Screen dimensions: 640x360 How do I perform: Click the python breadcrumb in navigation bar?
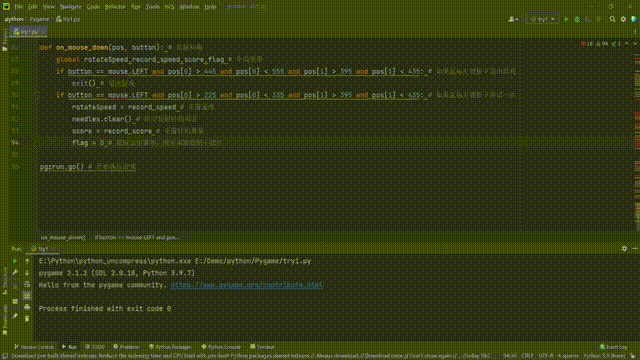click(x=14, y=19)
